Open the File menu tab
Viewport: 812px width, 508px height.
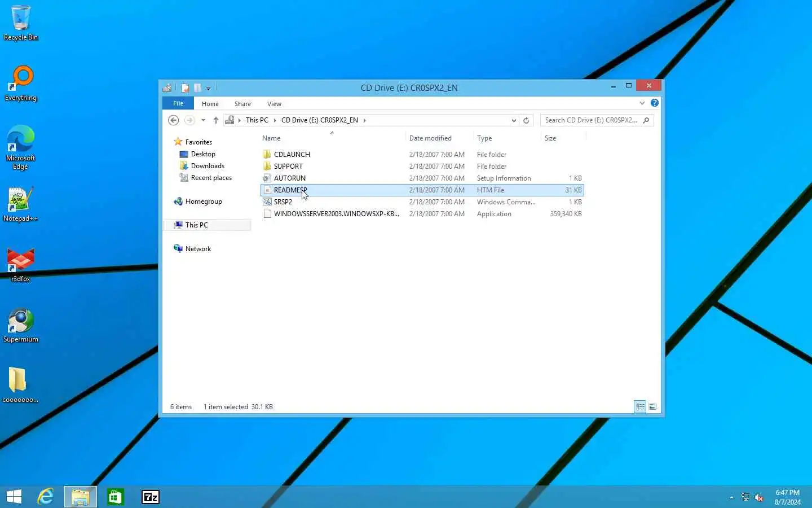[x=178, y=103]
